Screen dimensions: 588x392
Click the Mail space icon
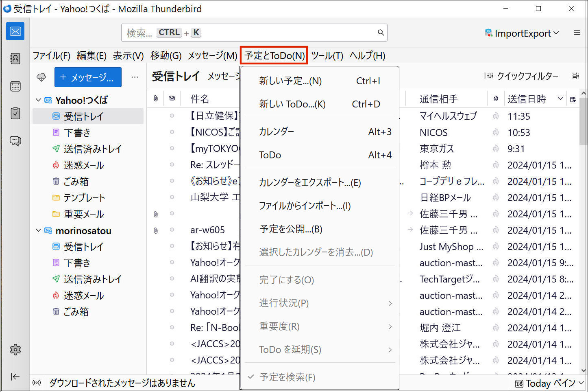[15, 31]
